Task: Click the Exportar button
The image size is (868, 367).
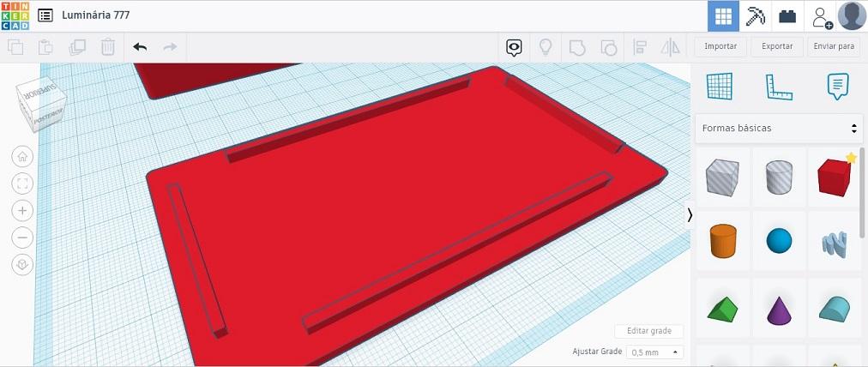Action: point(777,46)
